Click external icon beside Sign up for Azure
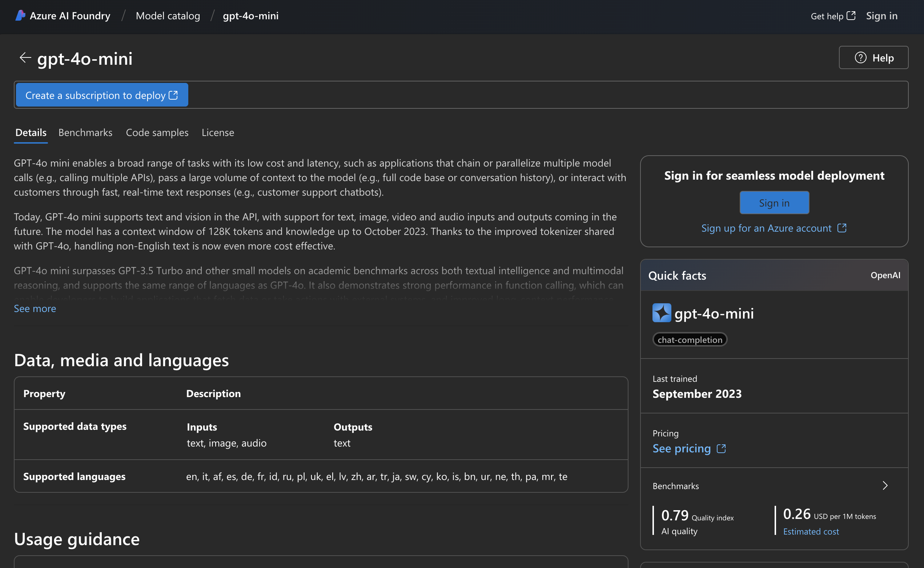The height and width of the screenshot is (568, 924). (842, 228)
